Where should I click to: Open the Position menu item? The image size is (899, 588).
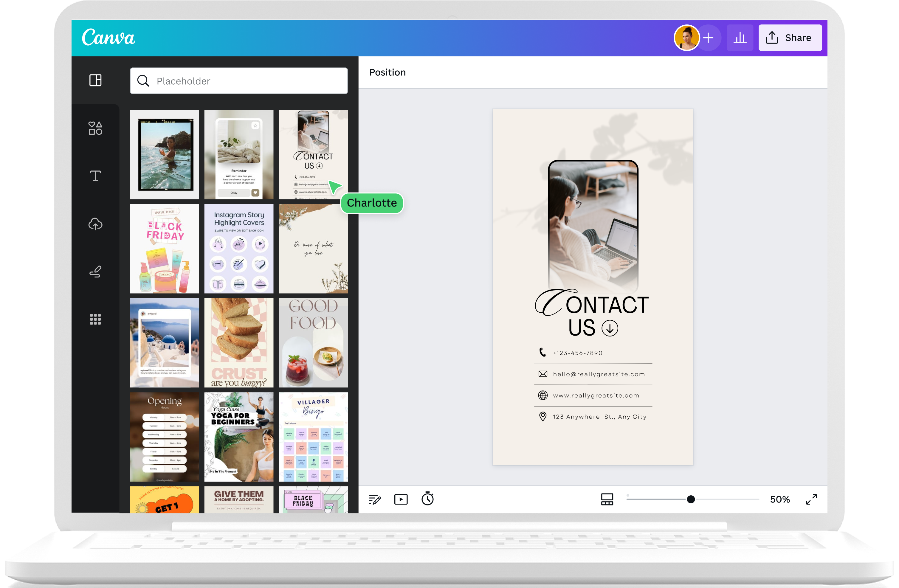point(387,72)
